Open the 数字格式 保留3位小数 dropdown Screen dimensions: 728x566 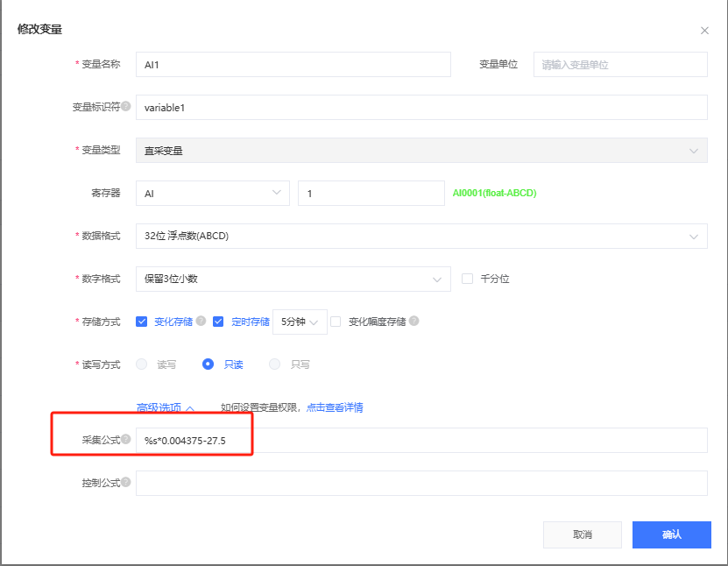(293, 279)
